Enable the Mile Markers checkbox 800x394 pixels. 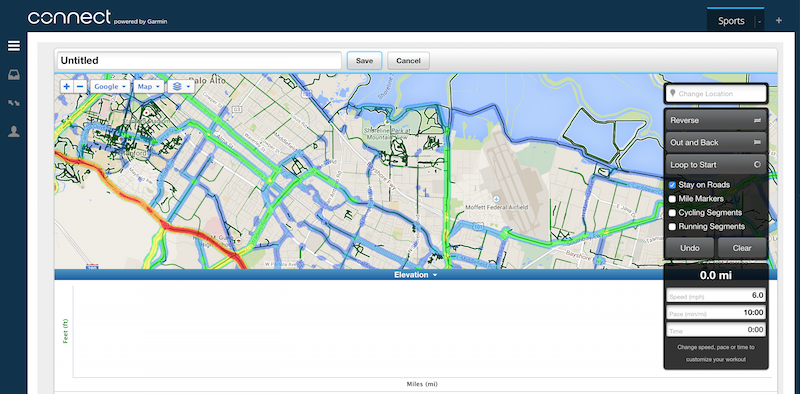tap(672, 199)
